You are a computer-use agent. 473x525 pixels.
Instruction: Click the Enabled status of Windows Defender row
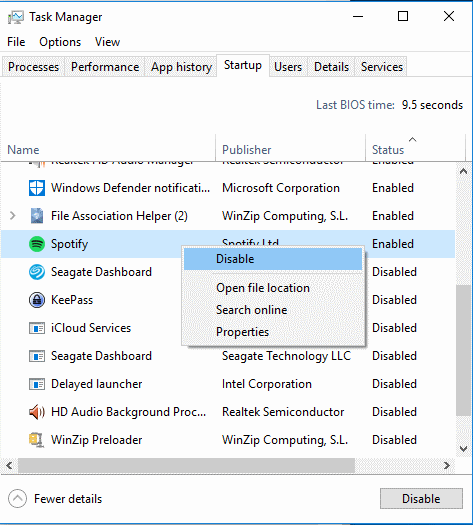393,188
